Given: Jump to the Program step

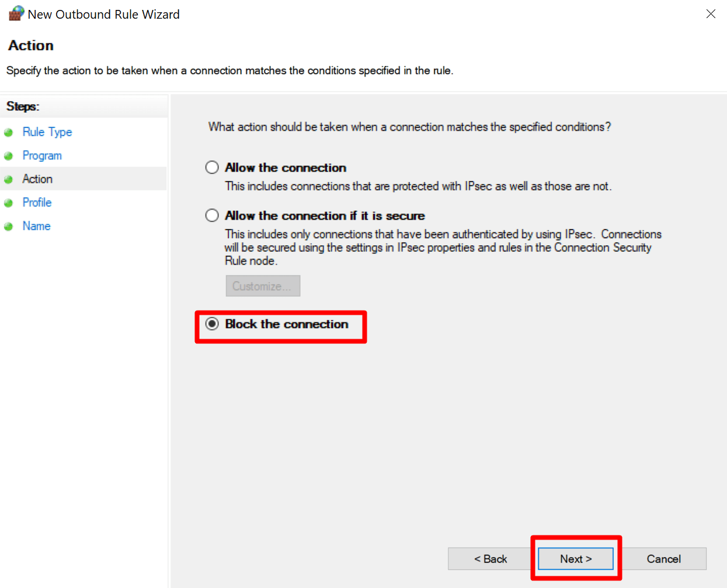Looking at the screenshot, I should point(42,155).
